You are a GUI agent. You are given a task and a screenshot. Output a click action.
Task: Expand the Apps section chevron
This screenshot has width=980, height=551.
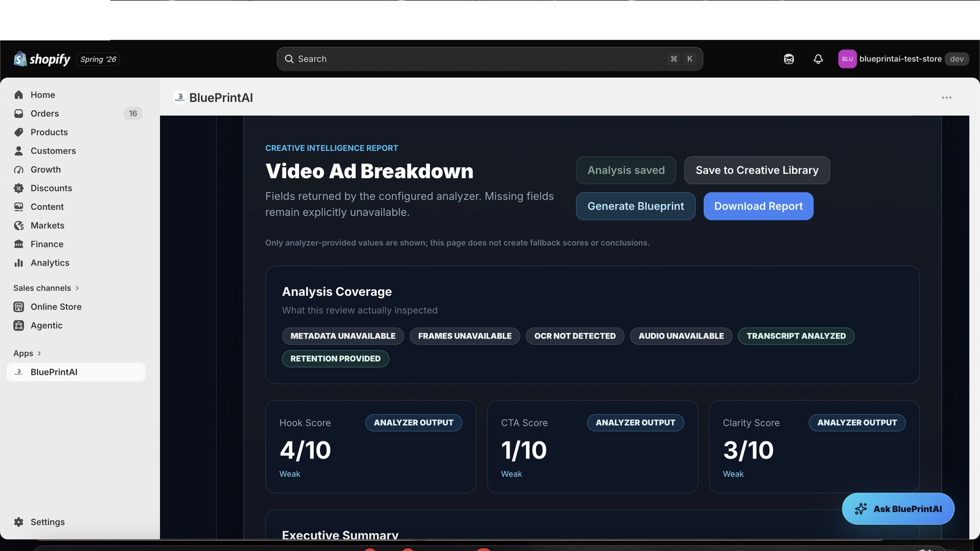pos(39,353)
